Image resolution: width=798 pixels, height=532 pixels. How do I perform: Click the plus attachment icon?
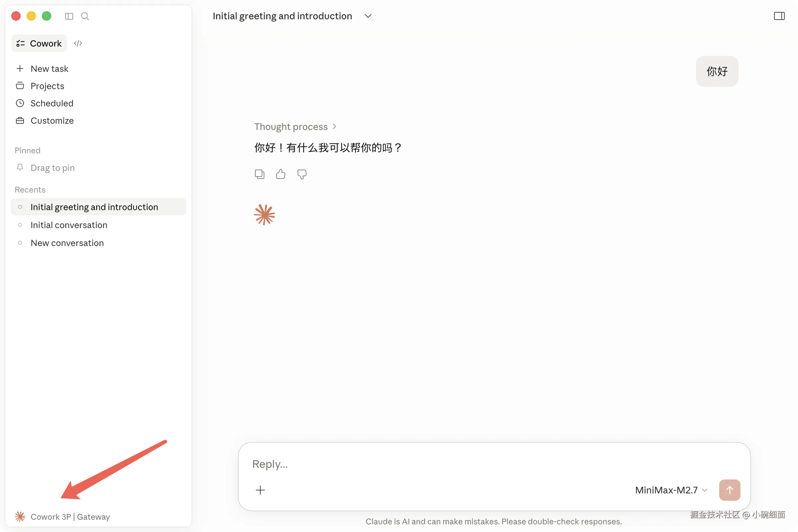point(260,490)
